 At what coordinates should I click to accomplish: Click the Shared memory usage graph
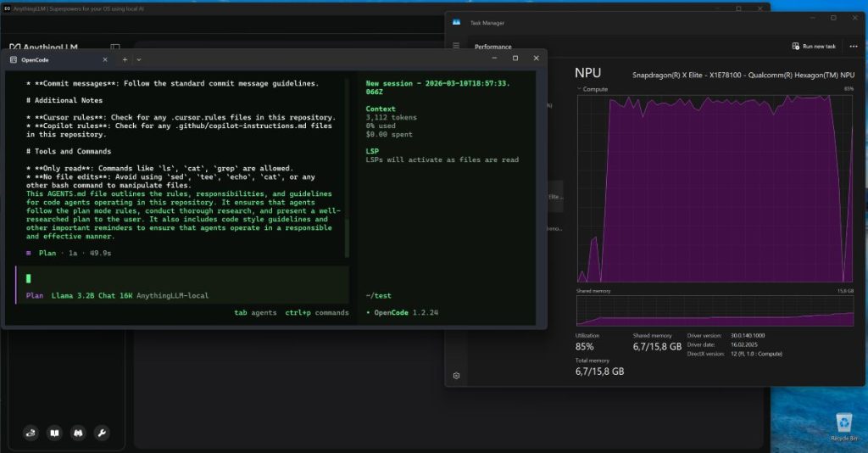[715, 310]
